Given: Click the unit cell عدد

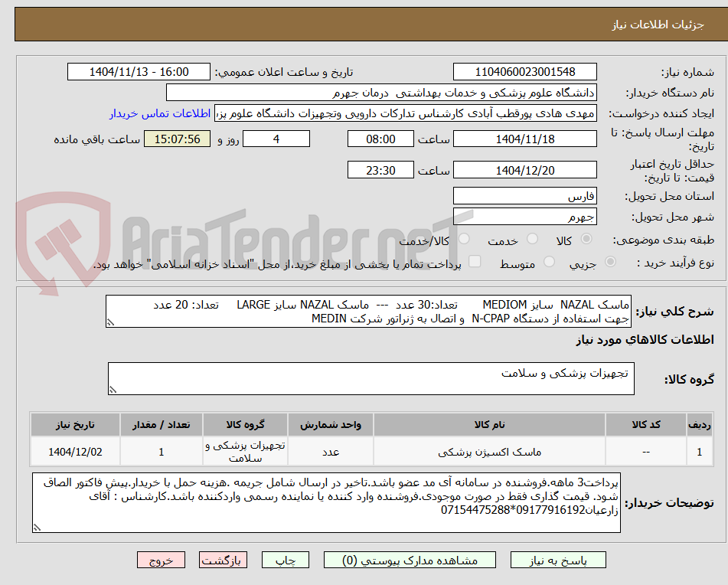Looking at the screenshot, I should pos(331,452).
